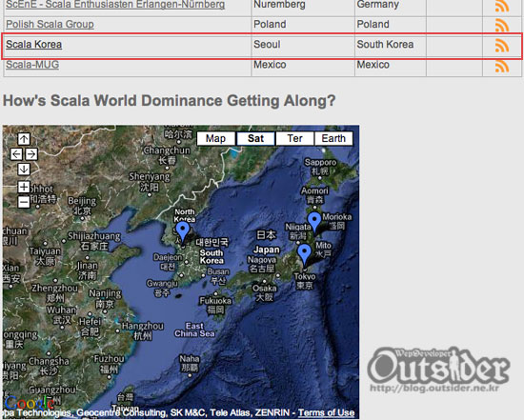Open RSS feed icon for Polish Scala Group
The image size is (524, 420).
(x=502, y=26)
